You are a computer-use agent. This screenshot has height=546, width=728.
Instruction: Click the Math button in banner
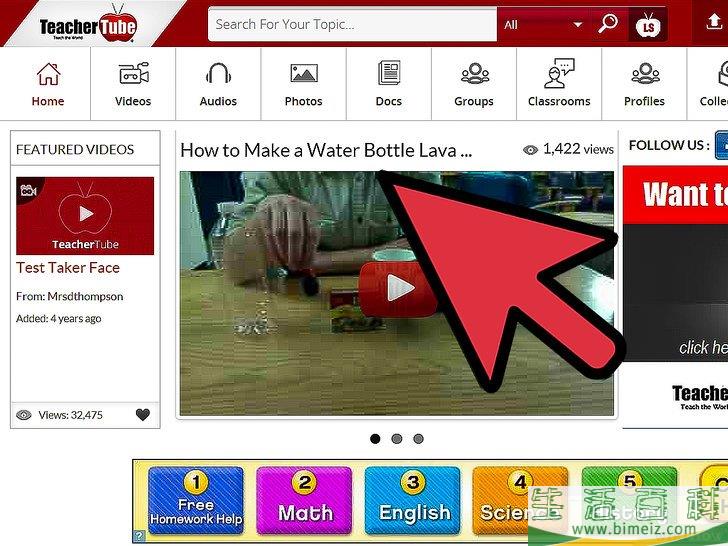(304, 500)
